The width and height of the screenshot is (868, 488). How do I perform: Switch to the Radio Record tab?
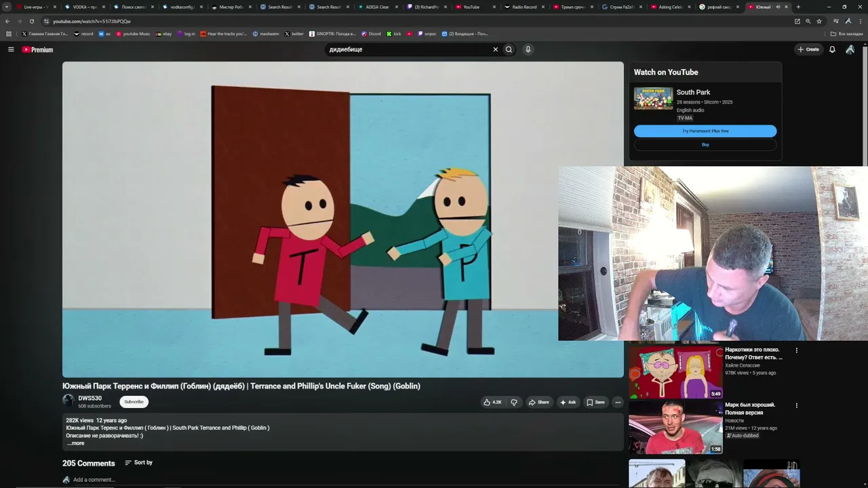tap(524, 7)
